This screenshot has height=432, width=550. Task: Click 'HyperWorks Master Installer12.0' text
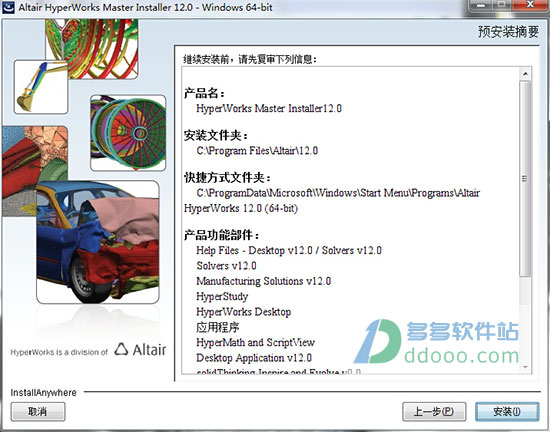[x=269, y=108]
